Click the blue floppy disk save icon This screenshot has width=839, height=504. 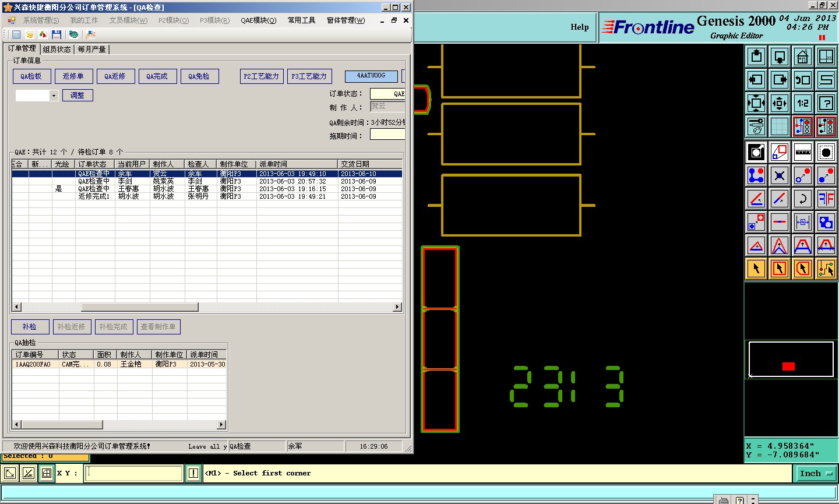(x=57, y=34)
